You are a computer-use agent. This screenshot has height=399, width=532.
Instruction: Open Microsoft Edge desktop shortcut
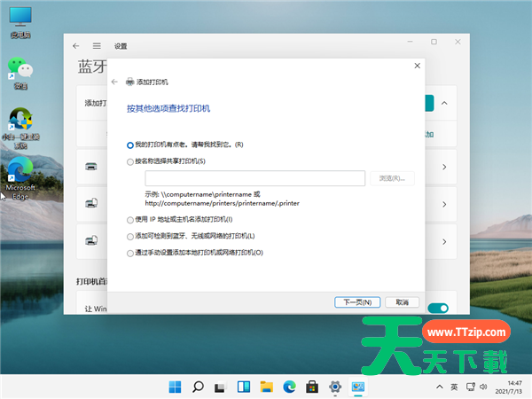(x=20, y=171)
